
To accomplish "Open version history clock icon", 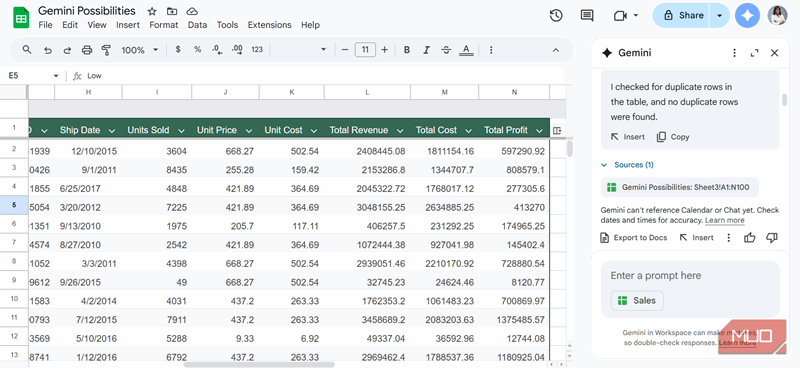I will pyautogui.click(x=556, y=16).
